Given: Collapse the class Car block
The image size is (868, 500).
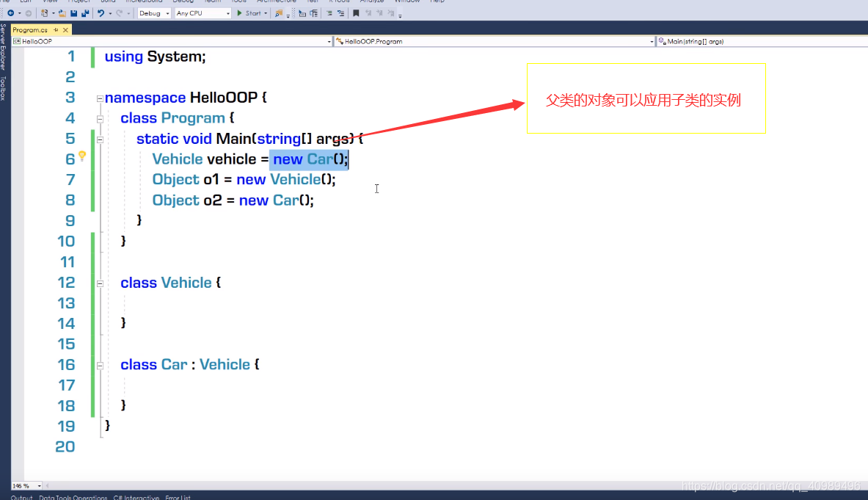Looking at the screenshot, I should pos(100,366).
